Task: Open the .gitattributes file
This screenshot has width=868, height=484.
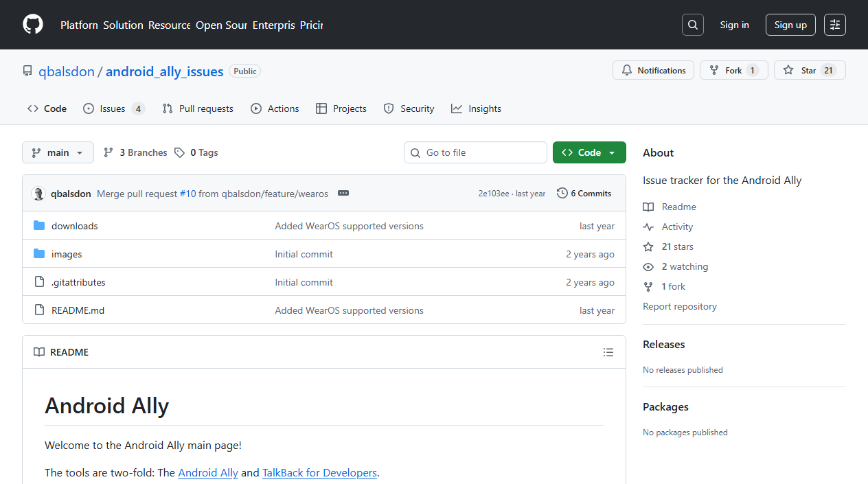Action: (78, 282)
